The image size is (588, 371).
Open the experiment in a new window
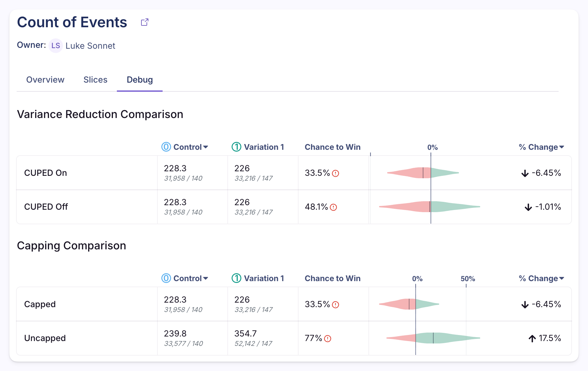(x=144, y=22)
